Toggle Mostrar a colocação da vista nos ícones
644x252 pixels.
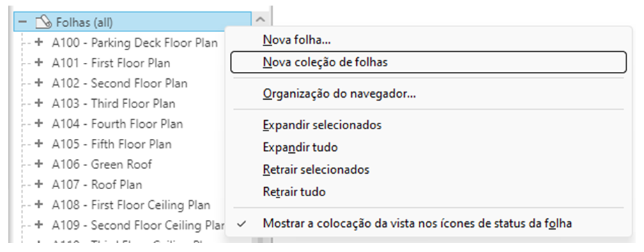[417, 223]
